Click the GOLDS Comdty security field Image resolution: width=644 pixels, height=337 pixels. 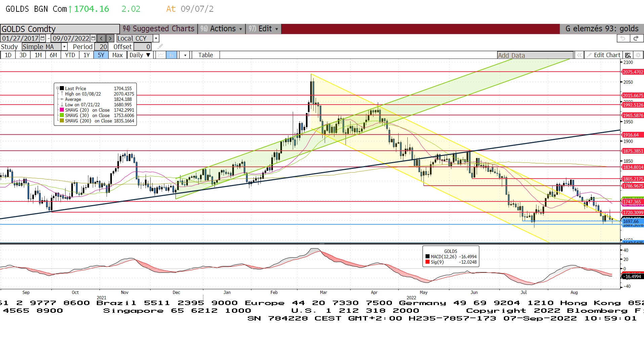click(x=60, y=29)
